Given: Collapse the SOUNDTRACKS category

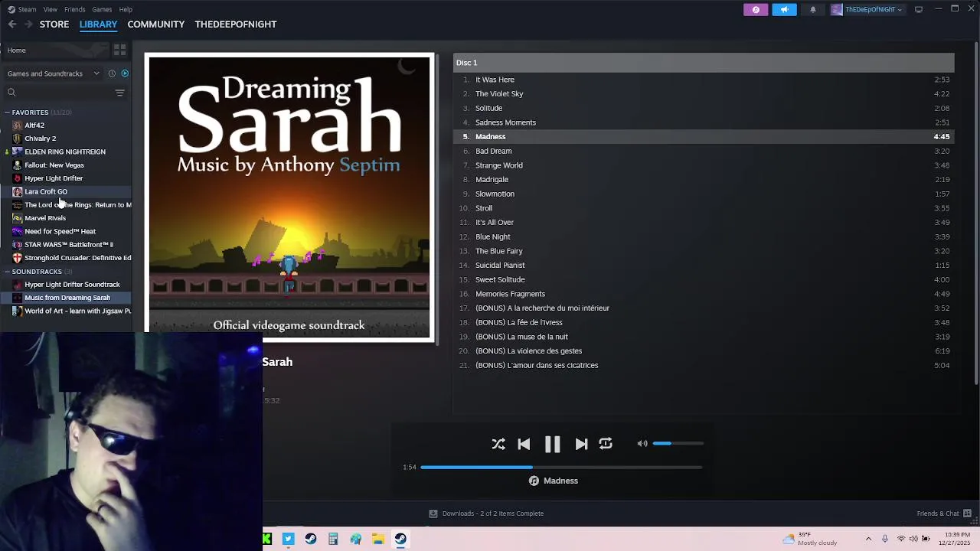Looking at the screenshot, I should (x=7, y=272).
